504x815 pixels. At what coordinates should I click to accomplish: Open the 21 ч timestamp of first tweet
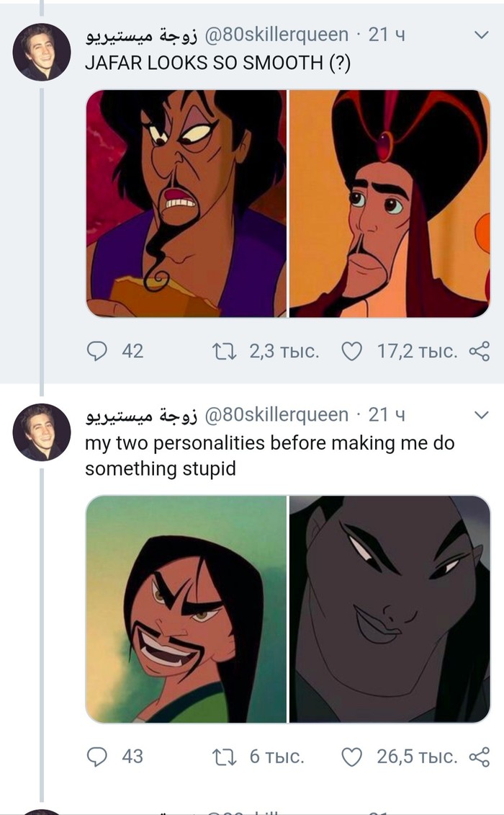(387, 35)
